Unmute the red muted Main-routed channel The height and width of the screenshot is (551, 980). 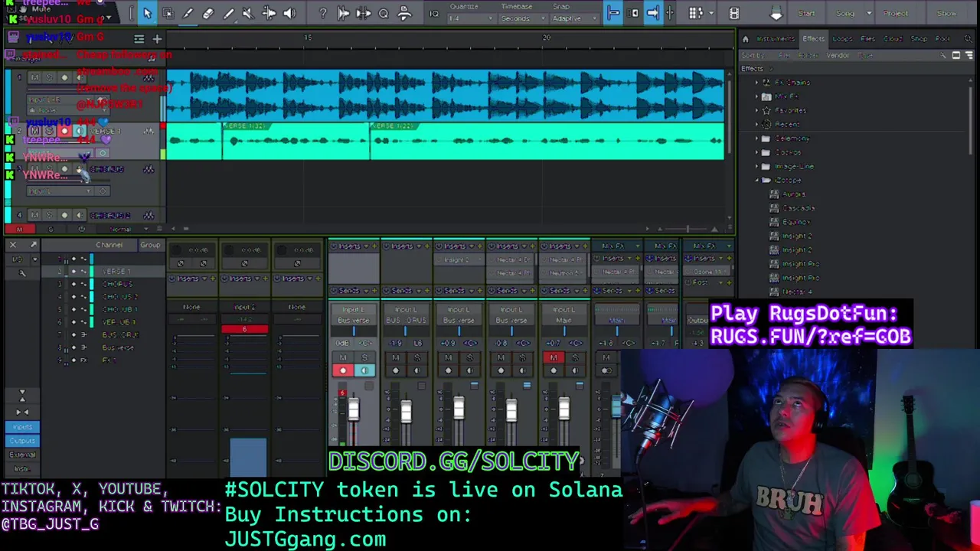click(554, 357)
